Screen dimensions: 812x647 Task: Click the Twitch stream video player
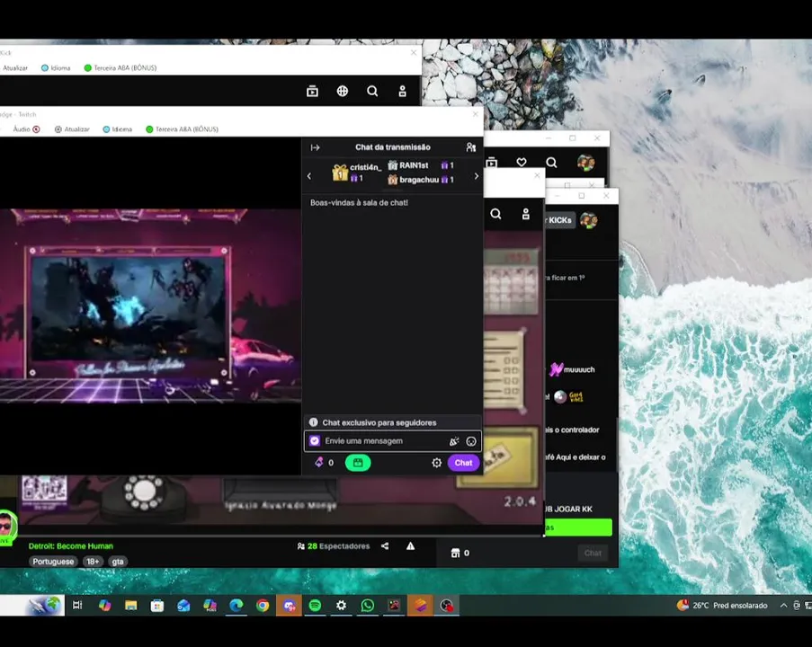click(x=151, y=306)
